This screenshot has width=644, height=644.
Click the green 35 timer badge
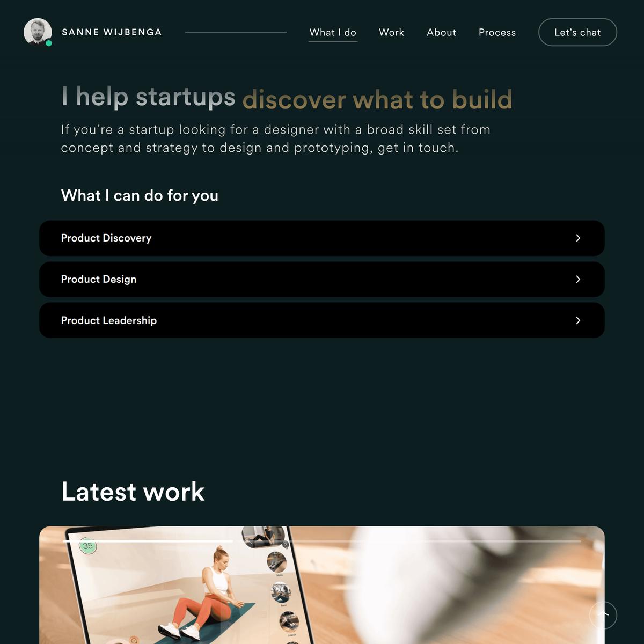pos(87,546)
